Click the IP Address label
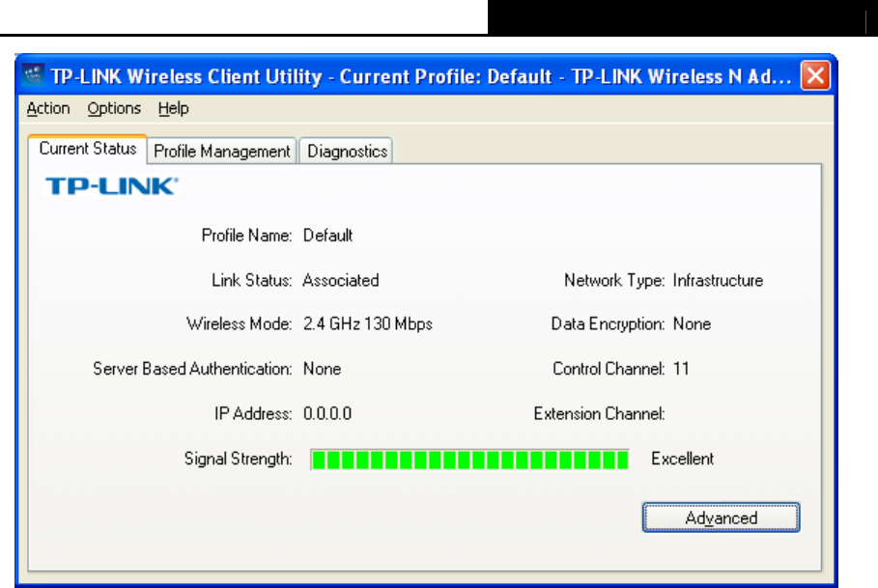The width and height of the screenshot is (878, 588). click(253, 413)
